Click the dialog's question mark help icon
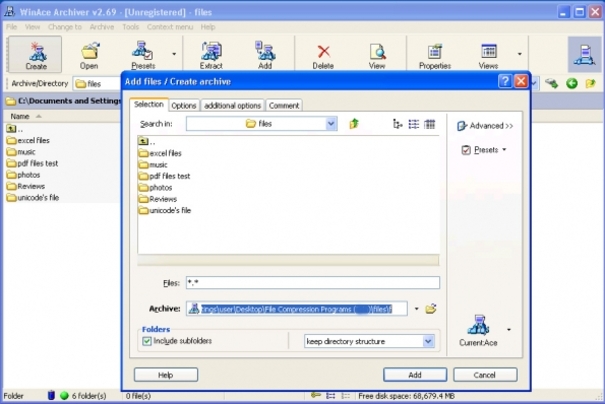Viewport: 605px width, 404px height. tap(505, 81)
